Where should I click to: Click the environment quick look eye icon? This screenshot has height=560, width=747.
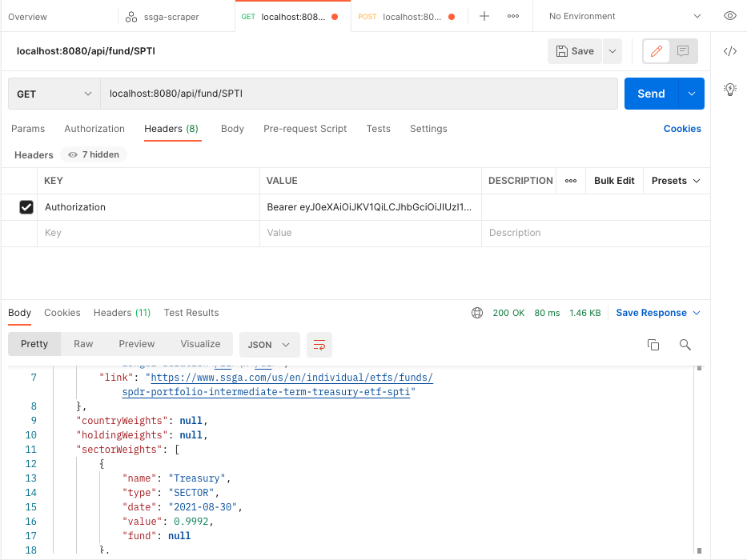click(730, 16)
